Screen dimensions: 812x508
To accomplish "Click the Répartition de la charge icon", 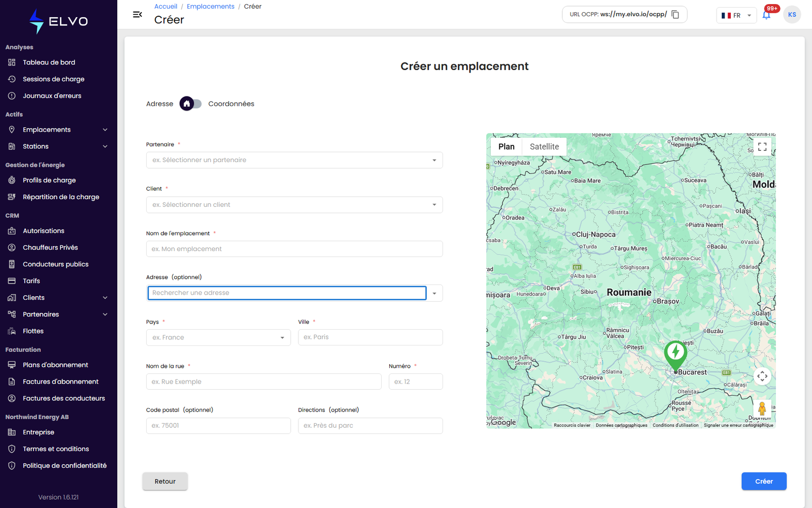I will pos(12,197).
